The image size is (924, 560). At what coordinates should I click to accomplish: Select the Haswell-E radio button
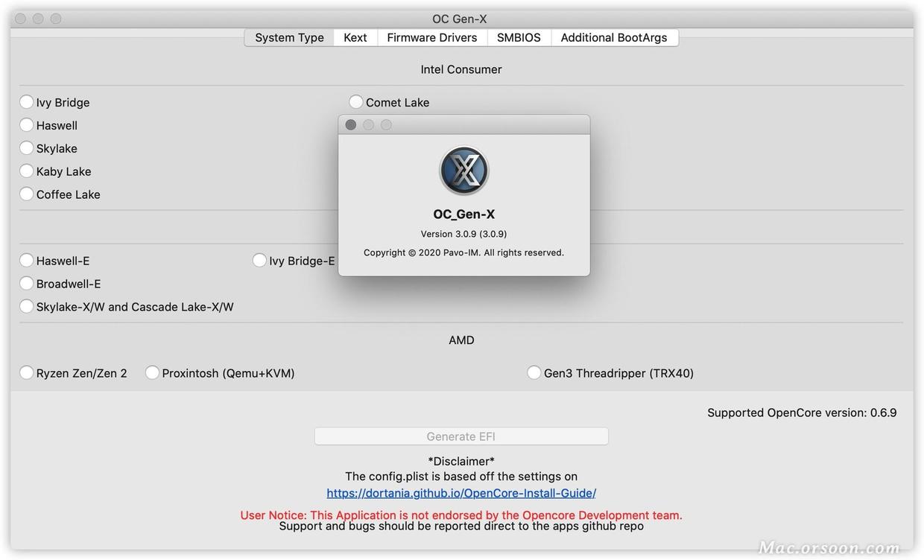point(27,261)
